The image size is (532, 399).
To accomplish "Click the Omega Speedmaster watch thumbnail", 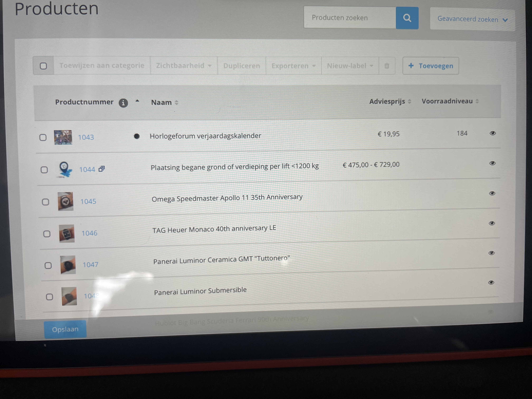I will pos(66,201).
